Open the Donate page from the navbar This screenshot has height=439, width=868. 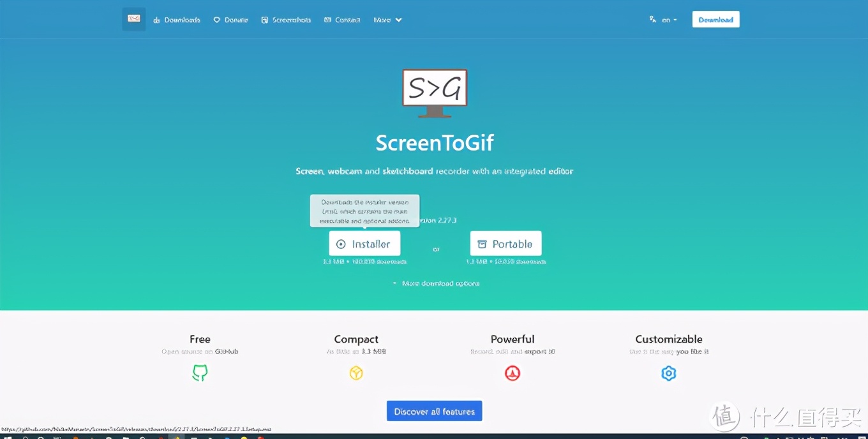pyautogui.click(x=230, y=20)
